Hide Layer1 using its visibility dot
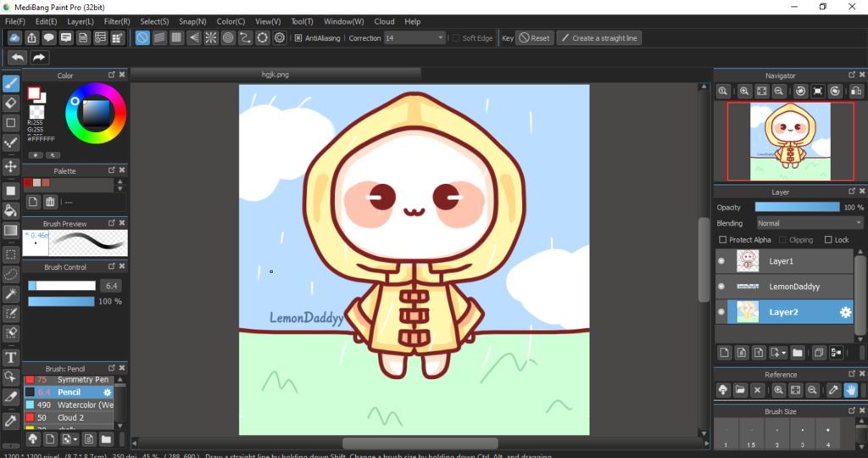 click(x=721, y=261)
